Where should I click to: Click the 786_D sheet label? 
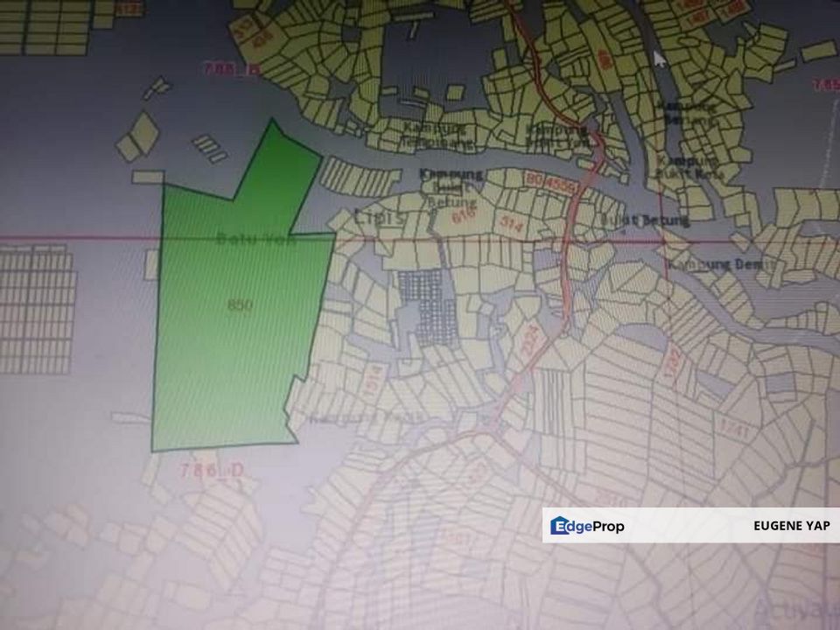coord(210,472)
